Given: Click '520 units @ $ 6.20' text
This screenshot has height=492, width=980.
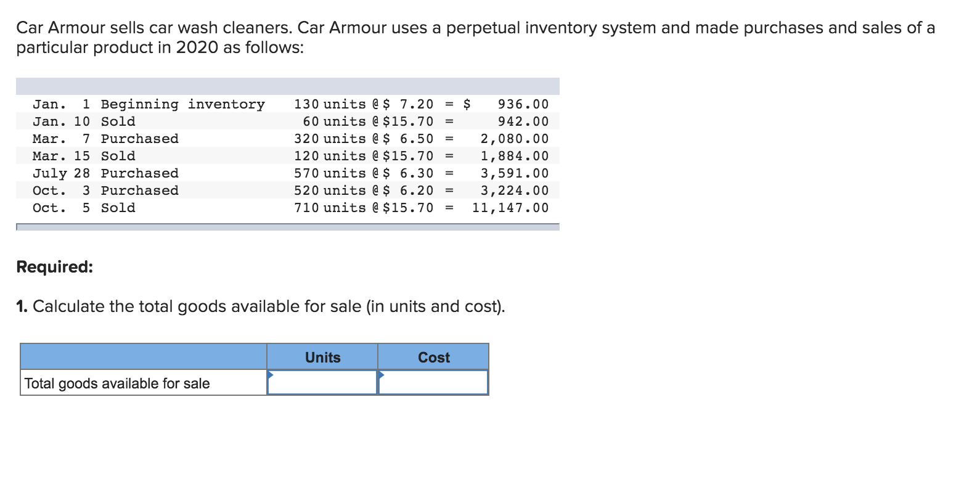Looking at the screenshot, I should 364,191.
